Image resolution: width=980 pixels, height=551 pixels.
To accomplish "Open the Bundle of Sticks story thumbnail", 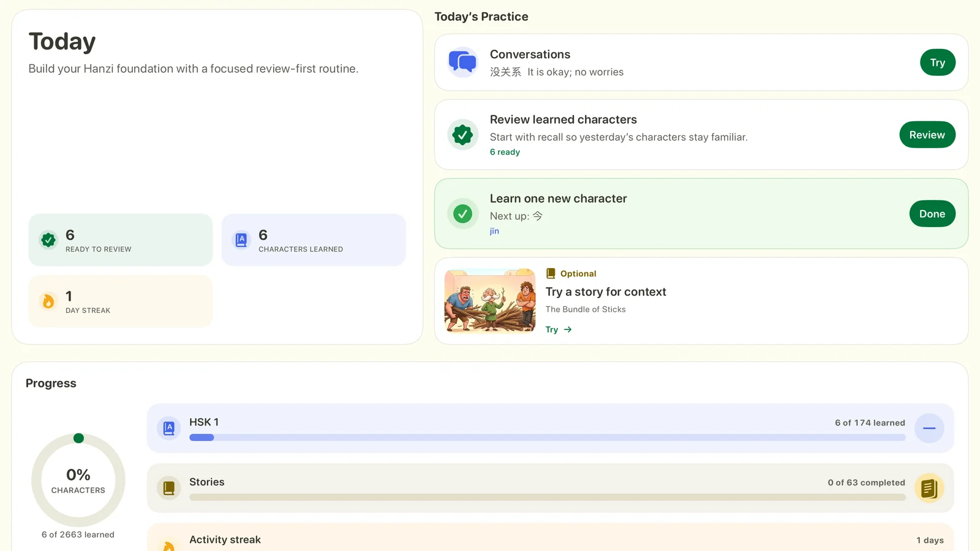I will pyautogui.click(x=490, y=301).
